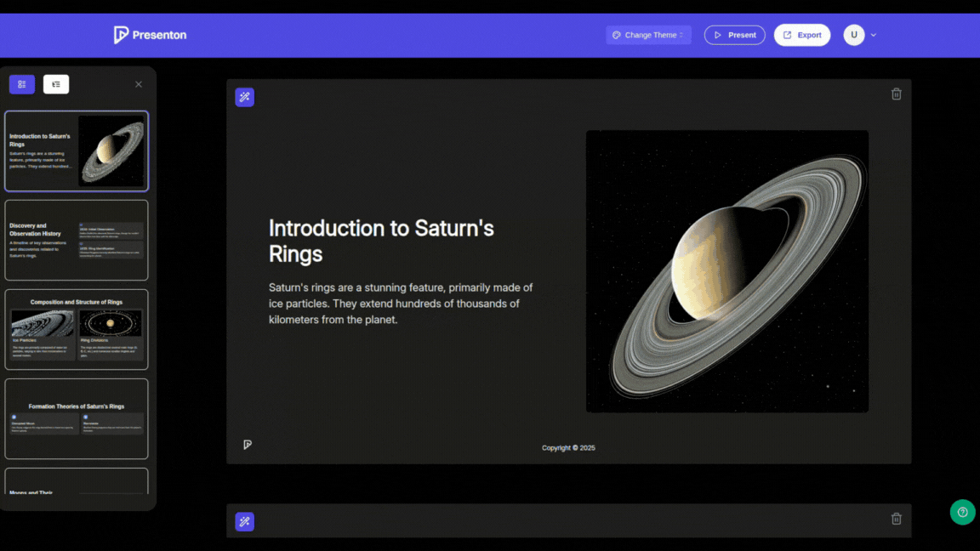The height and width of the screenshot is (551, 980).
Task: Click the trash icon on the bottom empty slide
Action: pos(896,519)
